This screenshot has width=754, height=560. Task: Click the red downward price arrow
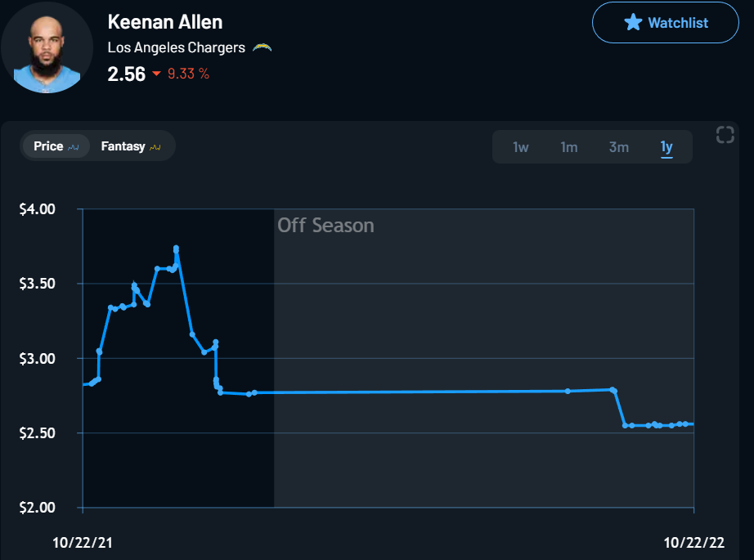click(157, 74)
